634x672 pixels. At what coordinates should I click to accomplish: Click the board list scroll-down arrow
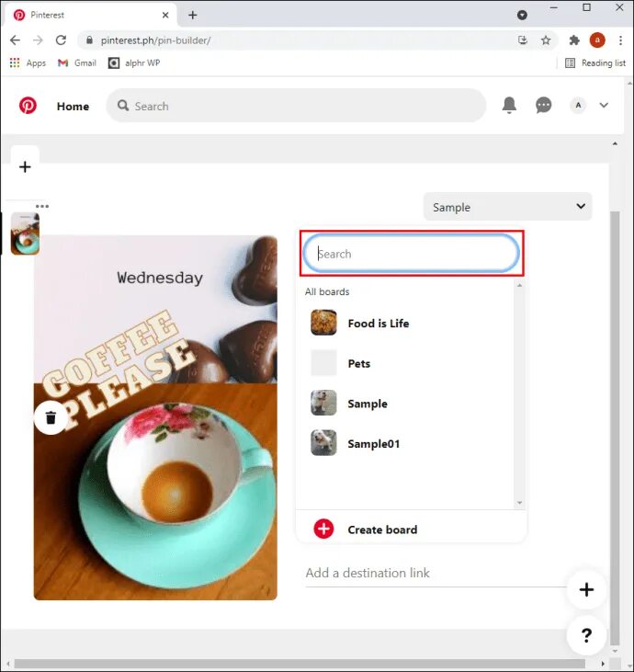pos(520,503)
